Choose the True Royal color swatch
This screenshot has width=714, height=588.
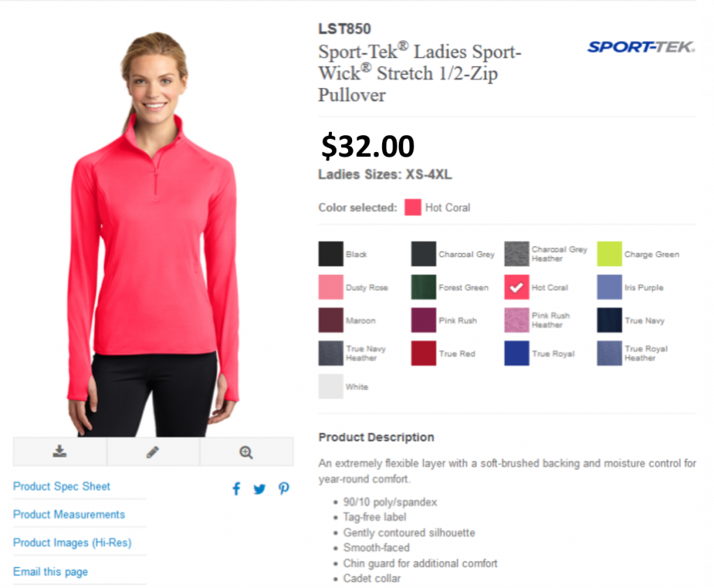[x=517, y=353]
